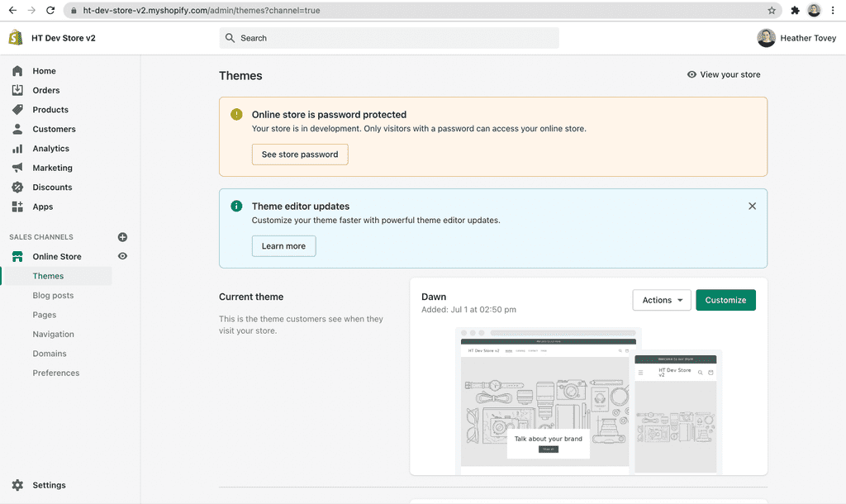Open the Actions dropdown for Dawn theme
The width and height of the screenshot is (846, 504).
(x=661, y=300)
